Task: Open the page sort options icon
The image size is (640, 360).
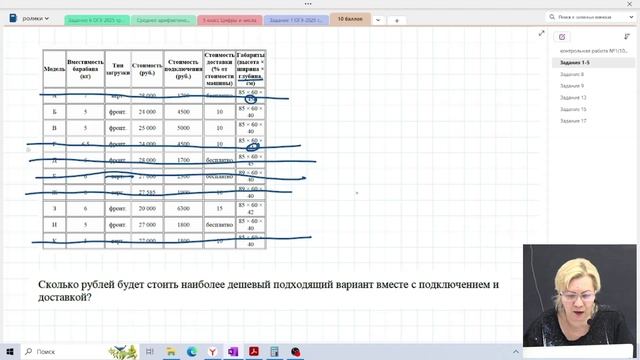Action: pos(627,36)
